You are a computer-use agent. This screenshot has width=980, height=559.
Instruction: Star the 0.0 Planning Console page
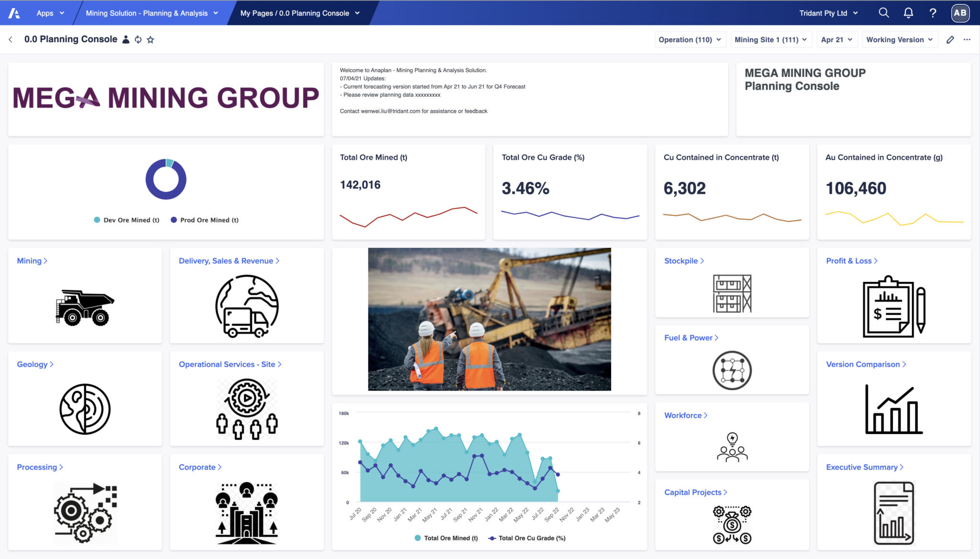click(x=150, y=39)
